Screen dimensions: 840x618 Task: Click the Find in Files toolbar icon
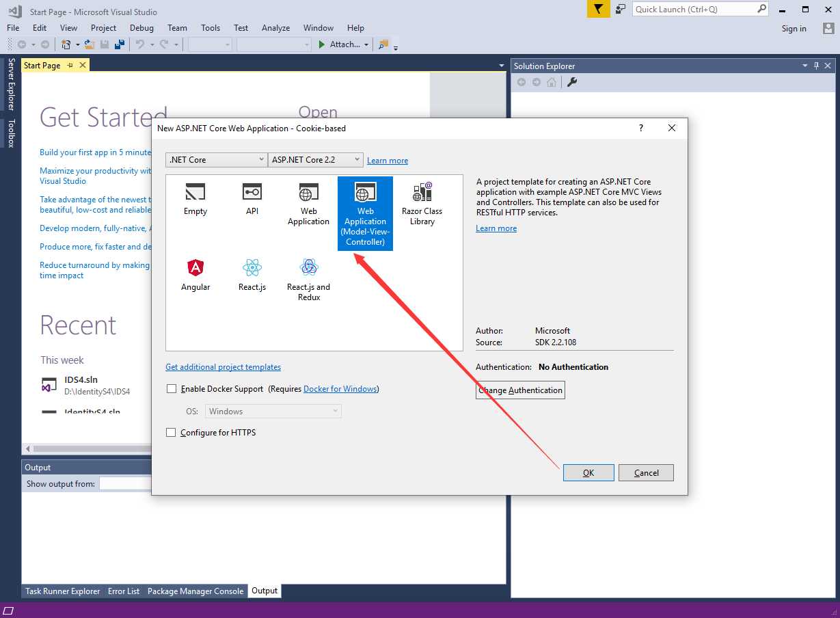pos(383,44)
